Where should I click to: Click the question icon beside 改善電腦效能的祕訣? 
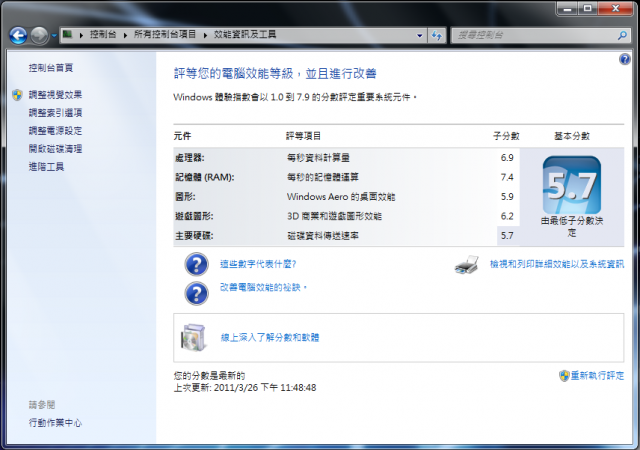196,293
